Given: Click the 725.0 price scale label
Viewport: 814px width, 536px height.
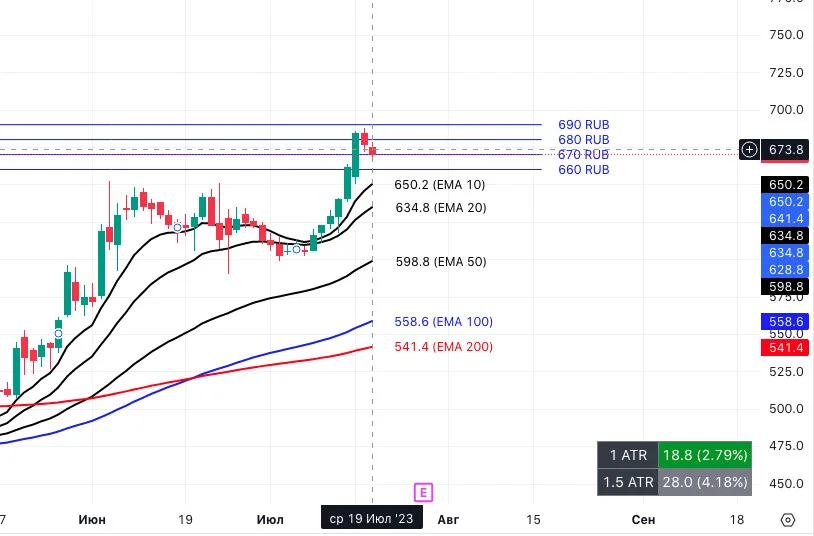Looking at the screenshot, I should click(786, 73).
